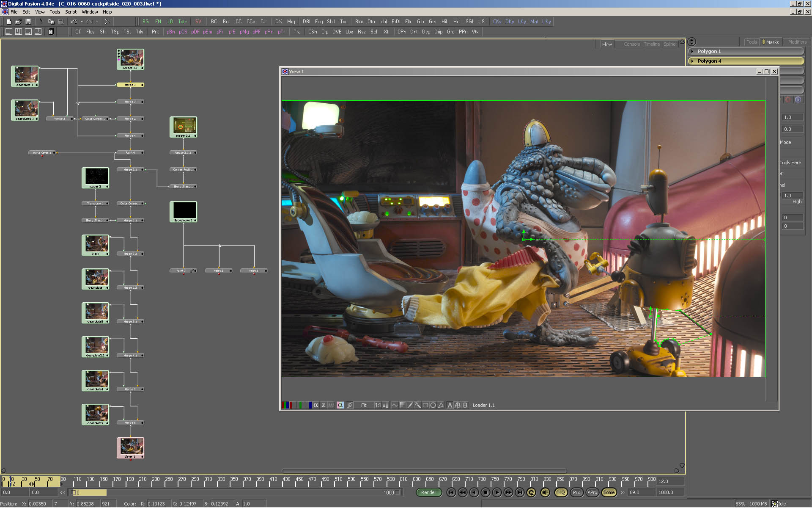Stop playback with the stop button
This screenshot has width=812, height=508.
[x=486, y=492]
